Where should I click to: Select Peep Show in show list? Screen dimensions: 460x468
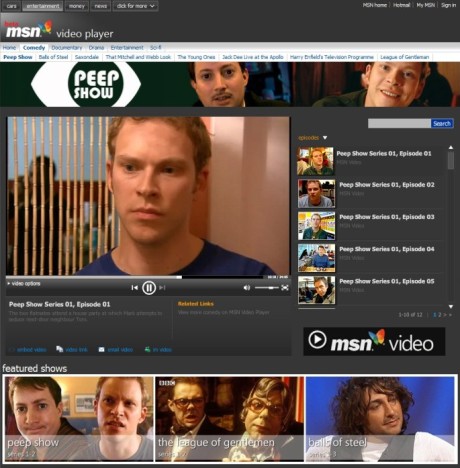coord(18,57)
